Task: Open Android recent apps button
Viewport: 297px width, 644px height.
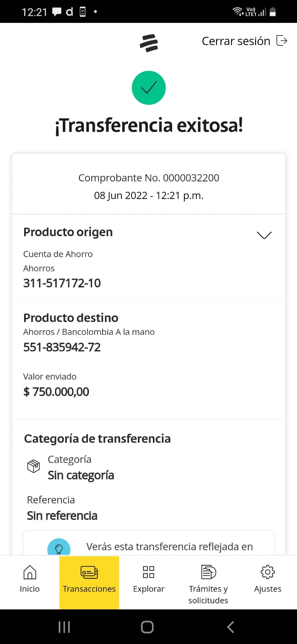Action: [64, 627]
